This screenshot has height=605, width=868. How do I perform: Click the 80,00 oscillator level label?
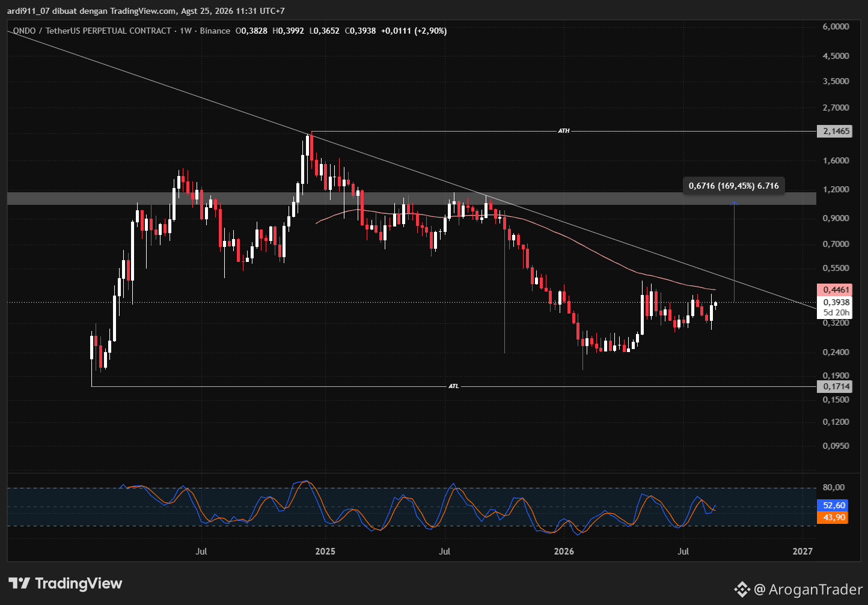coord(834,487)
